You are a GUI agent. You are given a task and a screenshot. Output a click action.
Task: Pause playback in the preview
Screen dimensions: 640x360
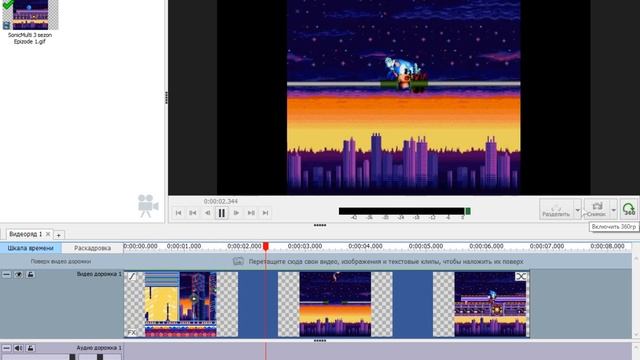(x=222, y=213)
